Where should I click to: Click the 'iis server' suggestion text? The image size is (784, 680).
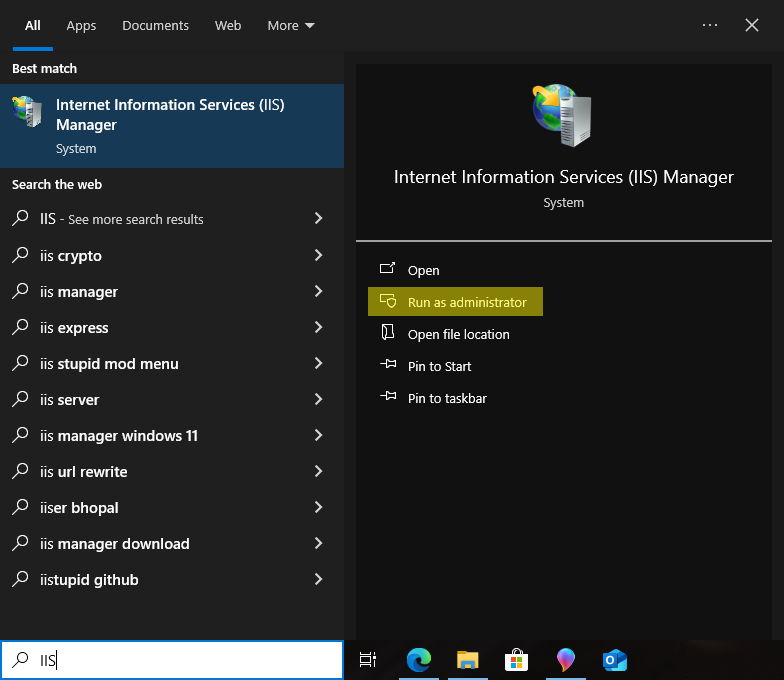click(70, 400)
